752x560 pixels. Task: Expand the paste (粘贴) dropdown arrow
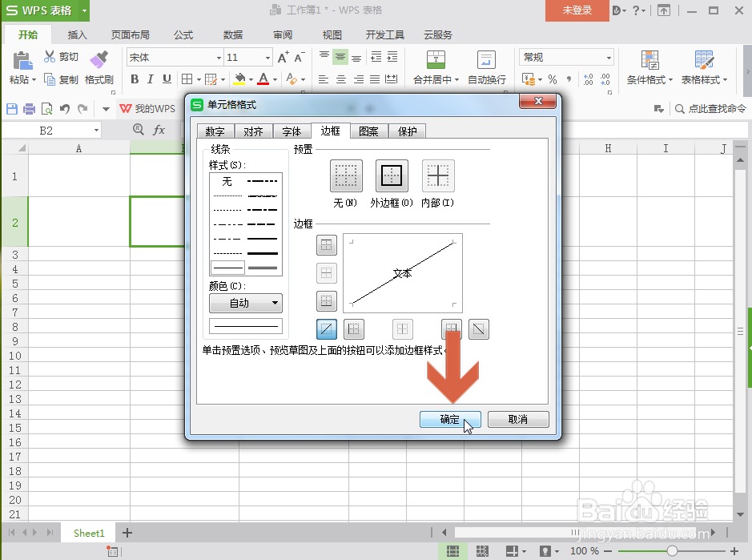coord(34,80)
